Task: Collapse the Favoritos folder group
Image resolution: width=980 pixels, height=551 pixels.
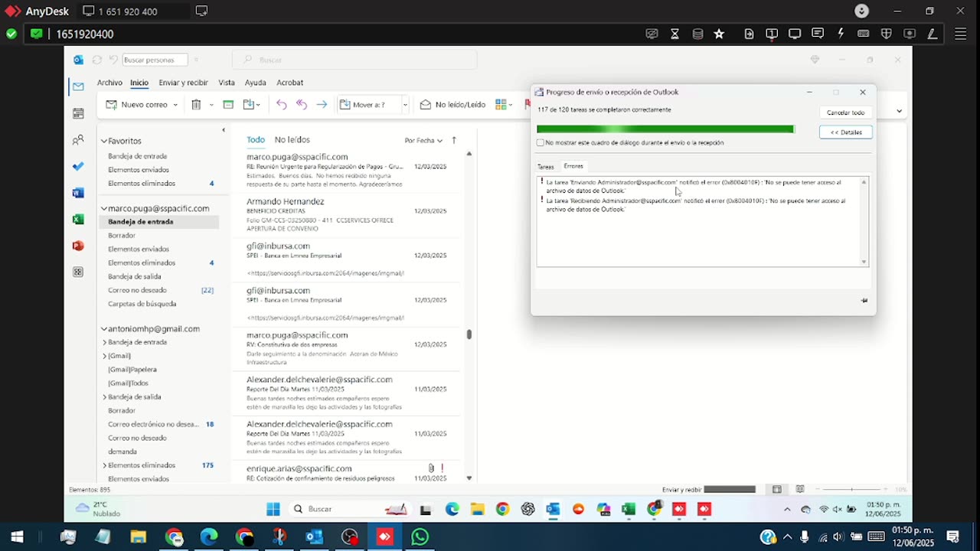Action: 104,141
